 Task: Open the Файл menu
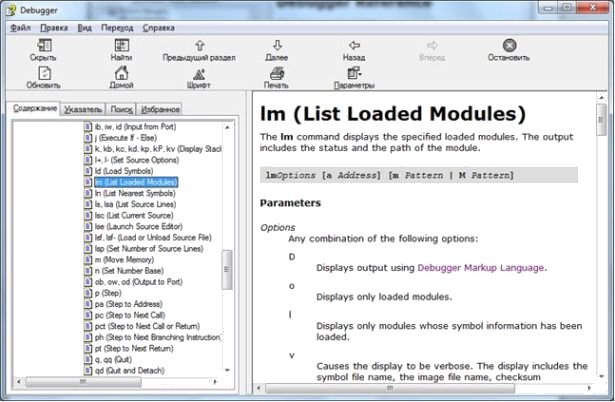20,27
